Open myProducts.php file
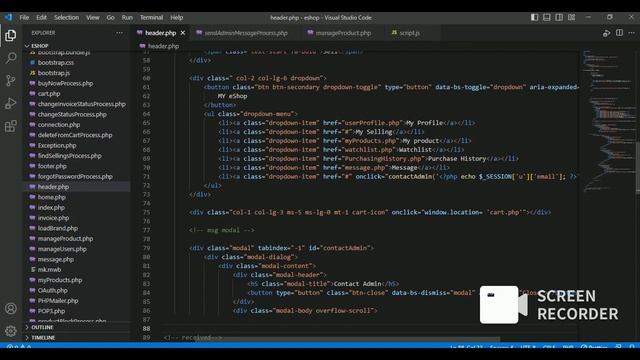The height and width of the screenshot is (360, 640). pyautogui.click(x=60, y=280)
